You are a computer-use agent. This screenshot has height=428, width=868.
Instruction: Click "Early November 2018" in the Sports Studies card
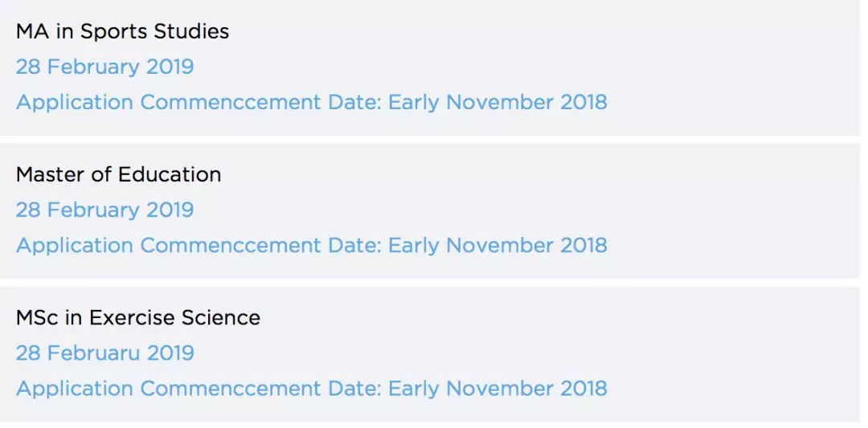pyautogui.click(x=497, y=103)
